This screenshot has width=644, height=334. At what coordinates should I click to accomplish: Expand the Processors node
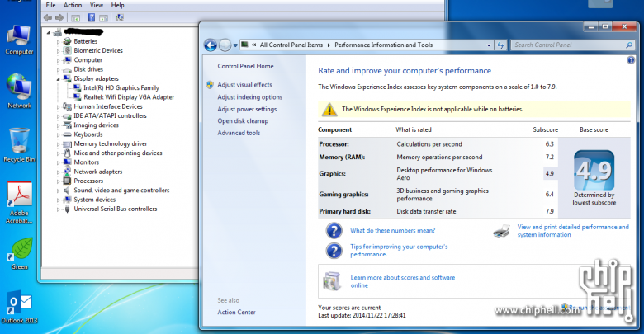point(59,181)
